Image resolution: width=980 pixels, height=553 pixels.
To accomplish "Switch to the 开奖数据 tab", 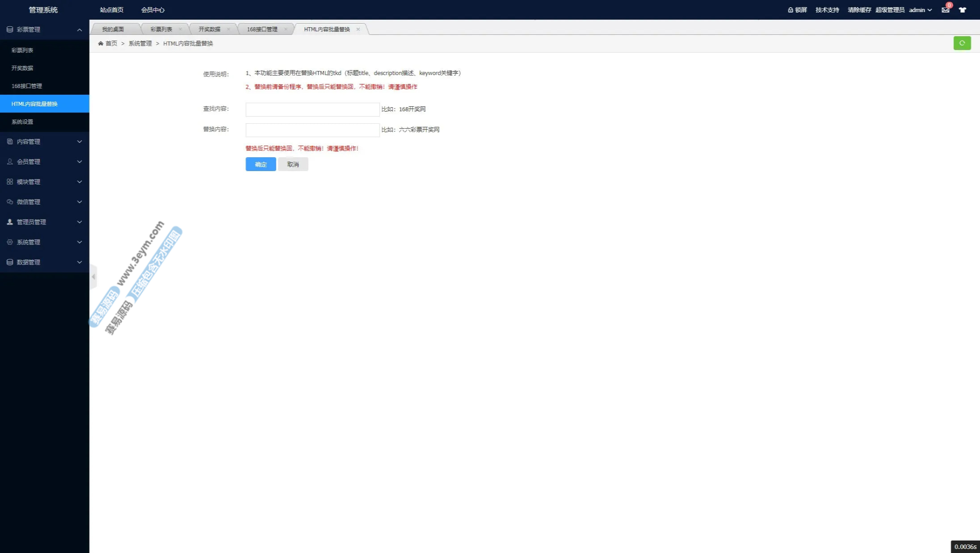I will click(x=209, y=29).
